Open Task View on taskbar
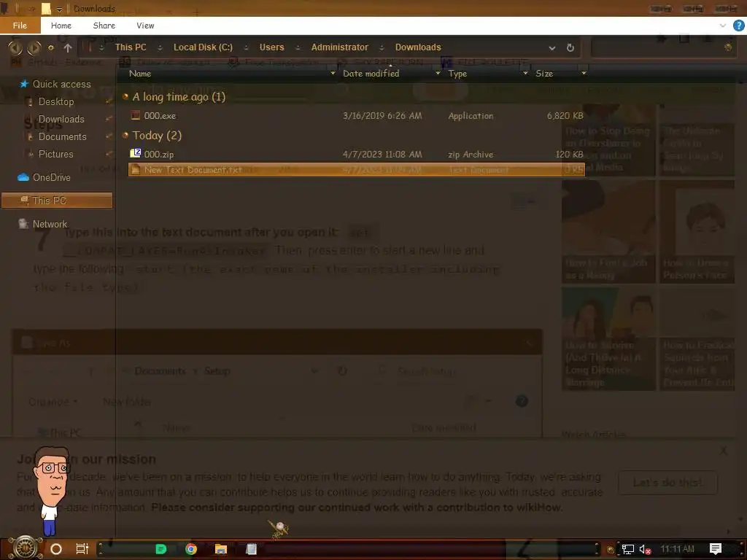This screenshot has width=747, height=560. click(x=82, y=549)
